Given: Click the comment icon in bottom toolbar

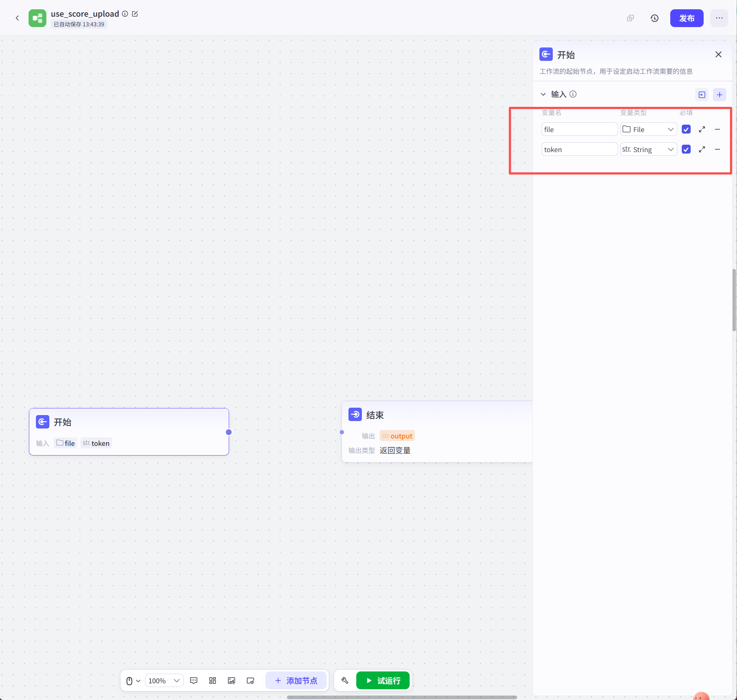Looking at the screenshot, I should click(194, 681).
